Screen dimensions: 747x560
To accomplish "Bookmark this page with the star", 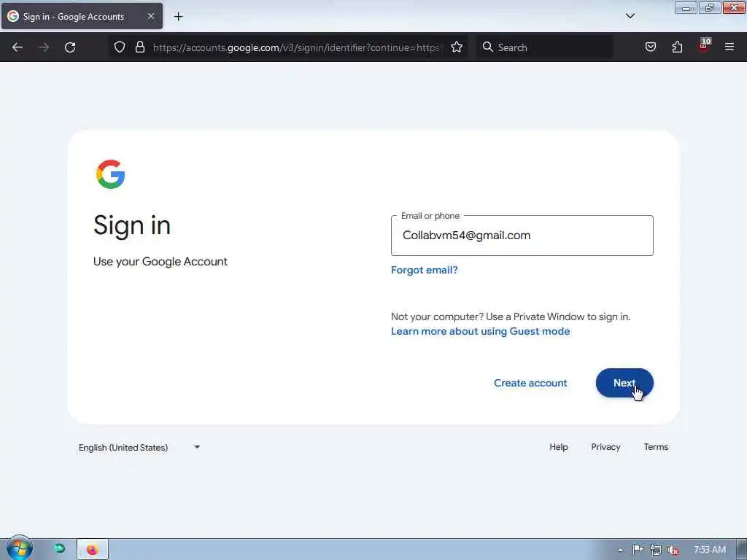I will click(457, 47).
